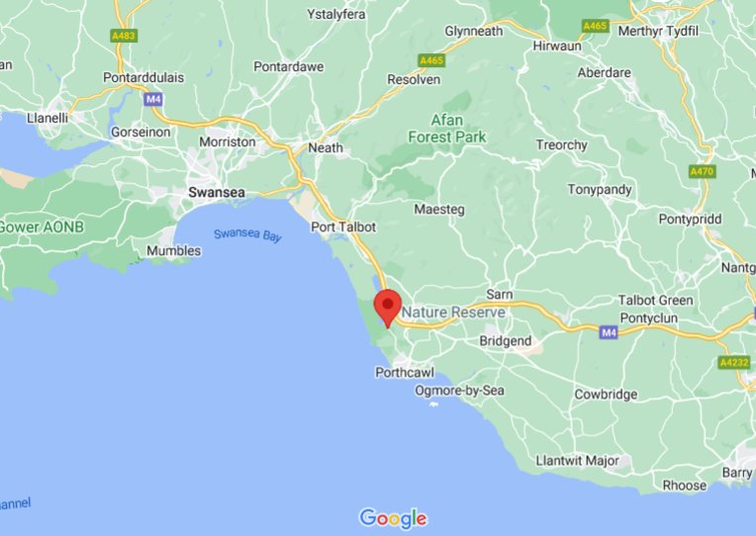
Task: Click the Afan Forest Park label
Action: pyautogui.click(x=447, y=129)
